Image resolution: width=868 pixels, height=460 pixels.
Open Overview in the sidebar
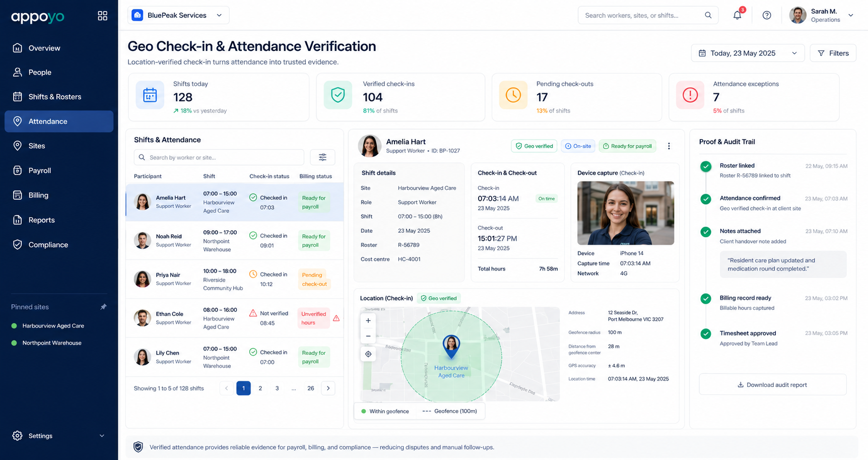click(x=59, y=48)
